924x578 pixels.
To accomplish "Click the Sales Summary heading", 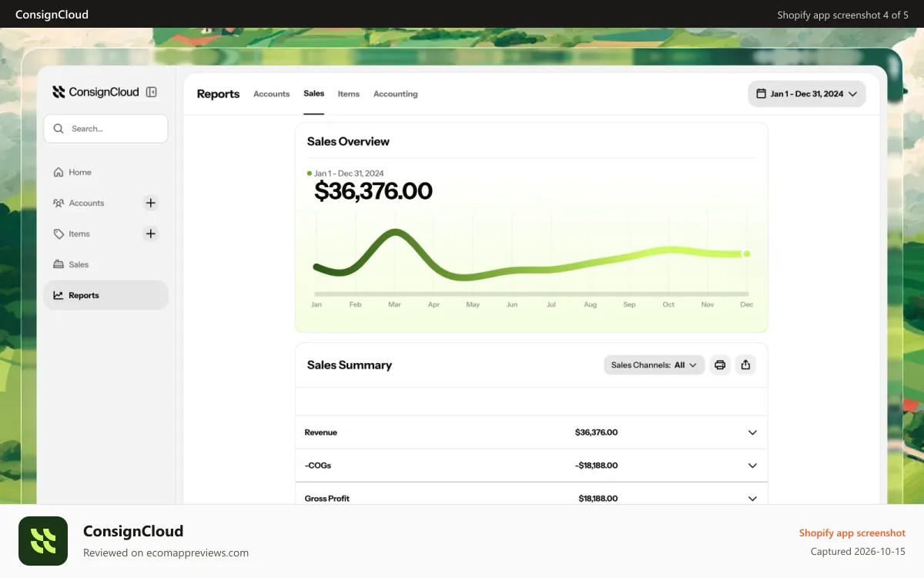I will pos(350,365).
